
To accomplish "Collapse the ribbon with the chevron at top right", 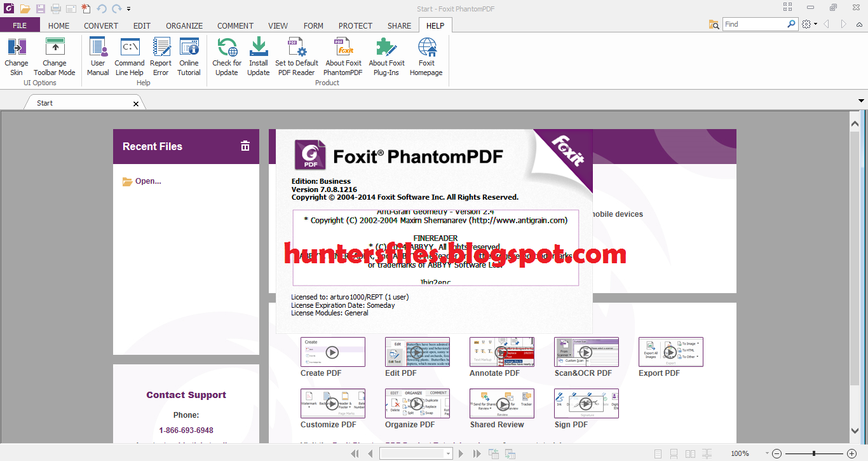I will coord(860,24).
